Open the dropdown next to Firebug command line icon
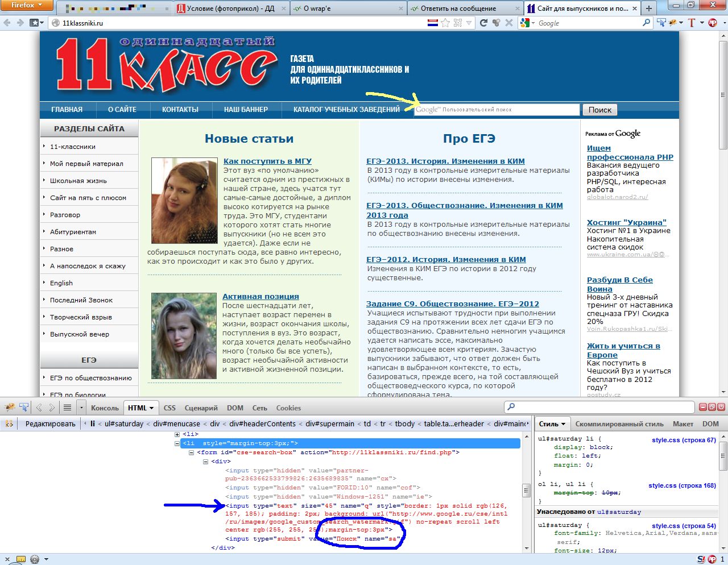The height and width of the screenshot is (565, 728). pyautogui.click(x=81, y=408)
